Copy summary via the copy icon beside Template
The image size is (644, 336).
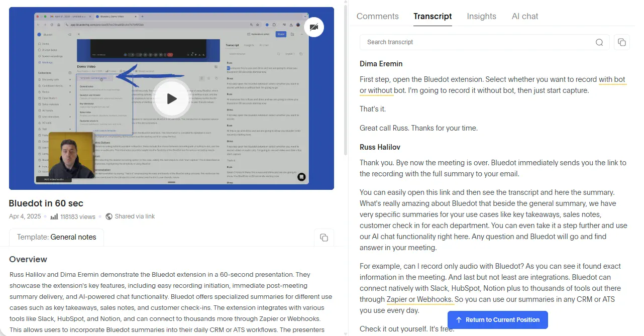coord(324,238)
